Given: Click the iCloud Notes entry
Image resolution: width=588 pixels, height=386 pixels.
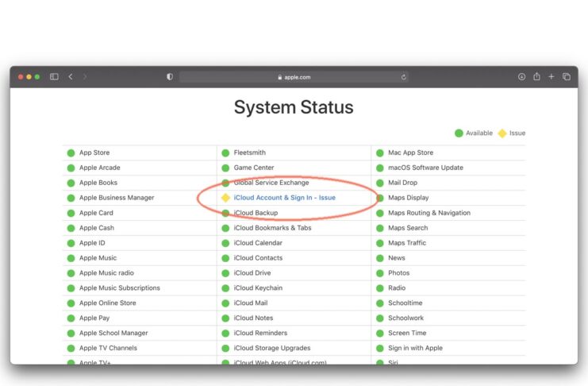Looking at the screenshot, I should coord(253,318).
